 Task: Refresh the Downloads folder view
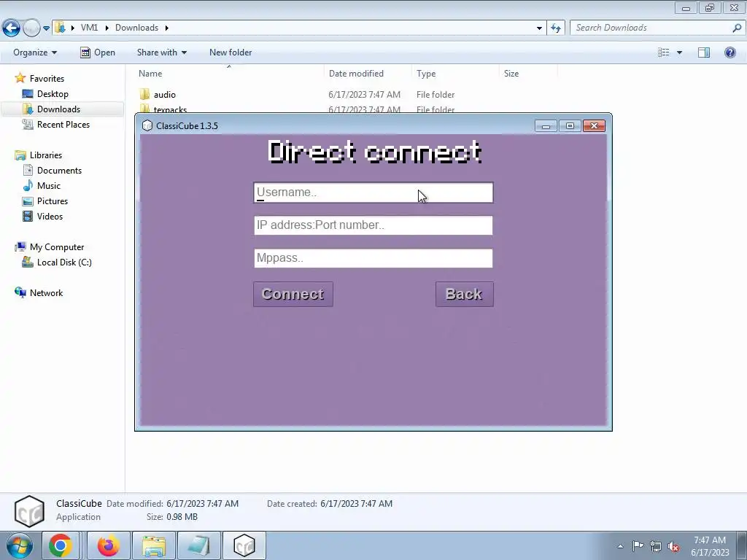(x=556, y=28)
